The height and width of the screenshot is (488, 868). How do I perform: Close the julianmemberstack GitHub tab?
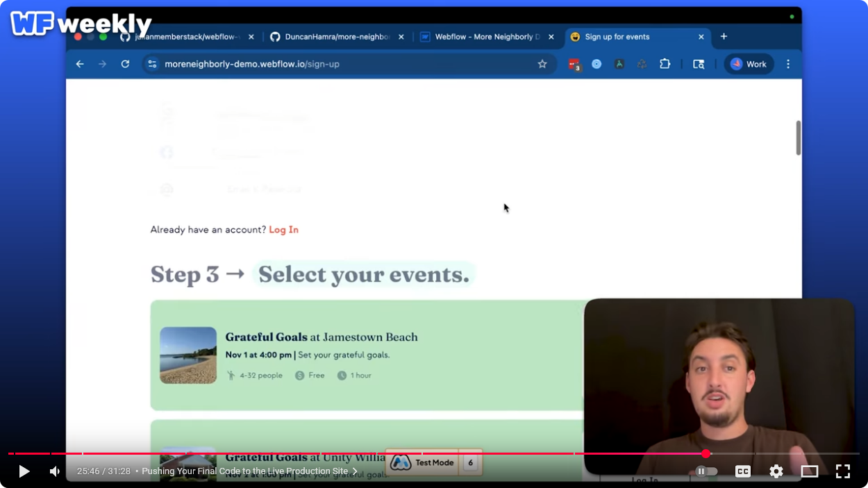(x=251, y=37)
